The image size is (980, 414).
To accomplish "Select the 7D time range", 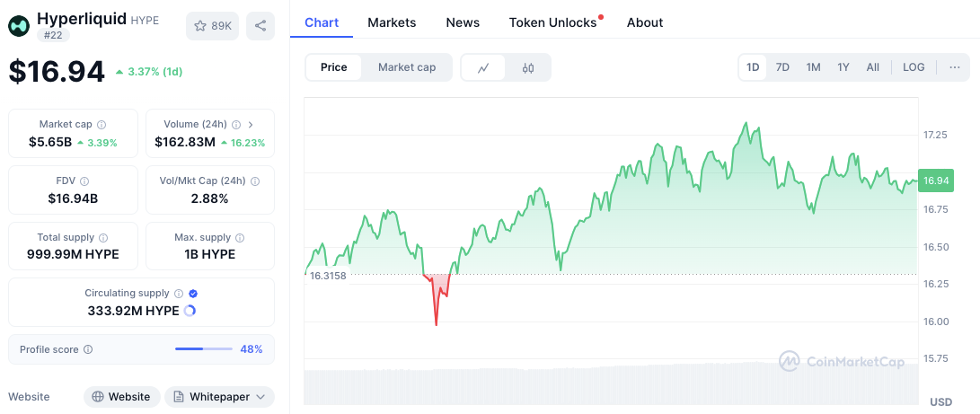I will (x=782, y=67).
